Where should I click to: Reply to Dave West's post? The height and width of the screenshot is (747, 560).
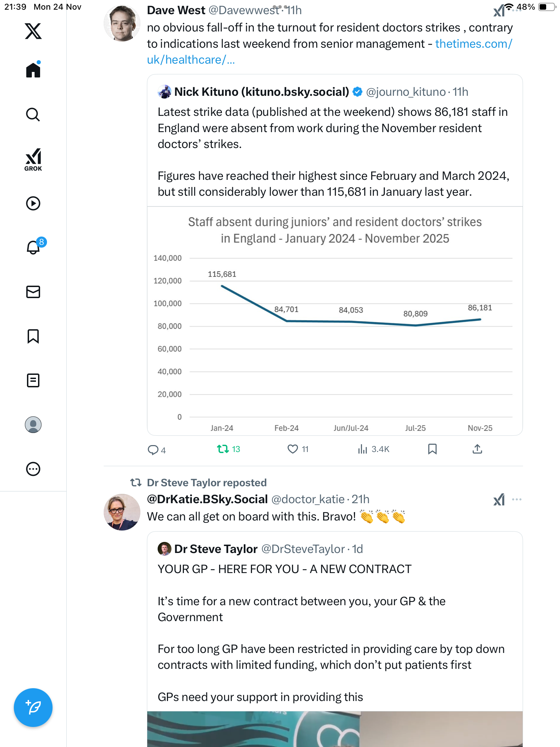153,450
